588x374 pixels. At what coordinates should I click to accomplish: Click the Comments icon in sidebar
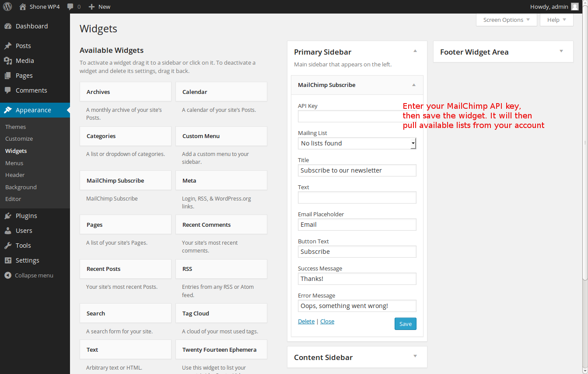point(8,90)
